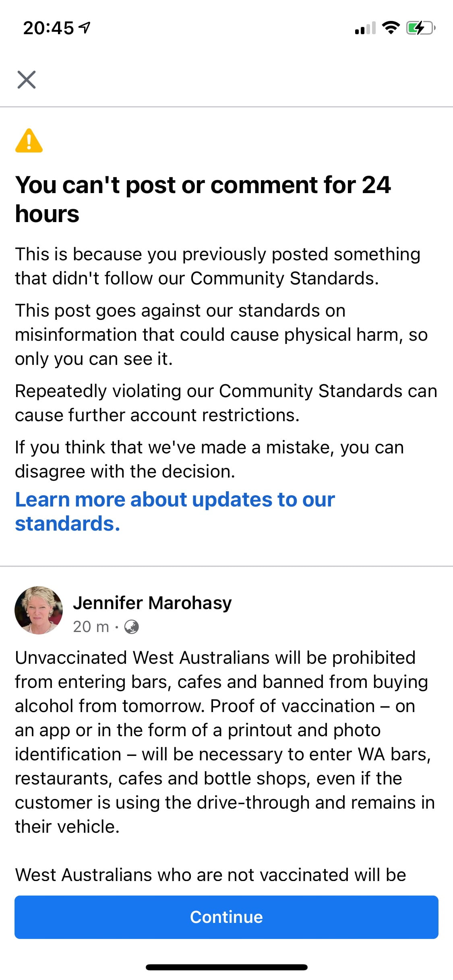Open Learn more about updates to our standards

175,511
